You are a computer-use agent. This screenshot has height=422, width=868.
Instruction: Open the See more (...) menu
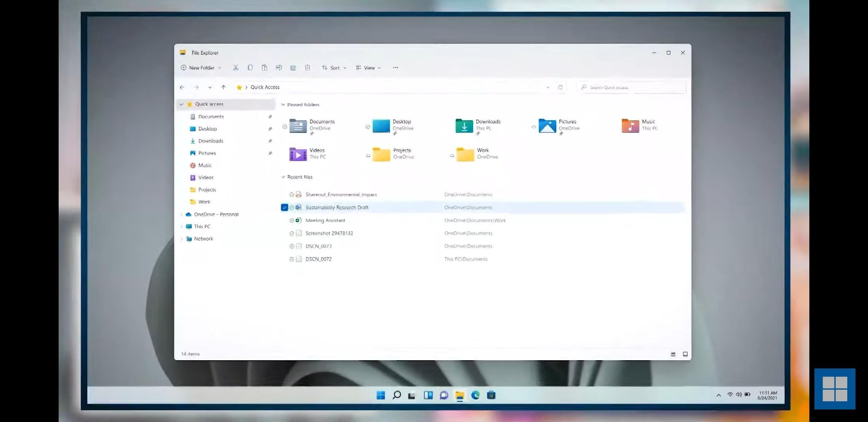pos(395,67)
